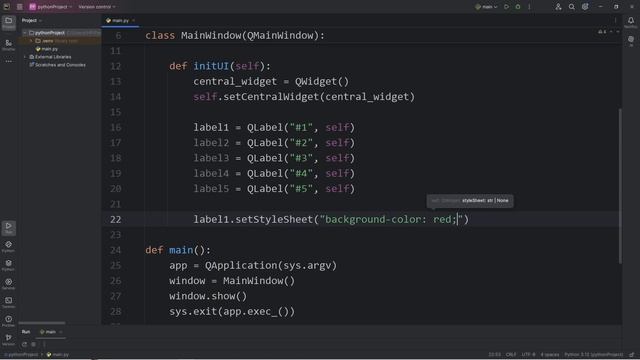Select Scratches and Consoles node
This screenshot has width=640, height=360.
coord(57,65)
